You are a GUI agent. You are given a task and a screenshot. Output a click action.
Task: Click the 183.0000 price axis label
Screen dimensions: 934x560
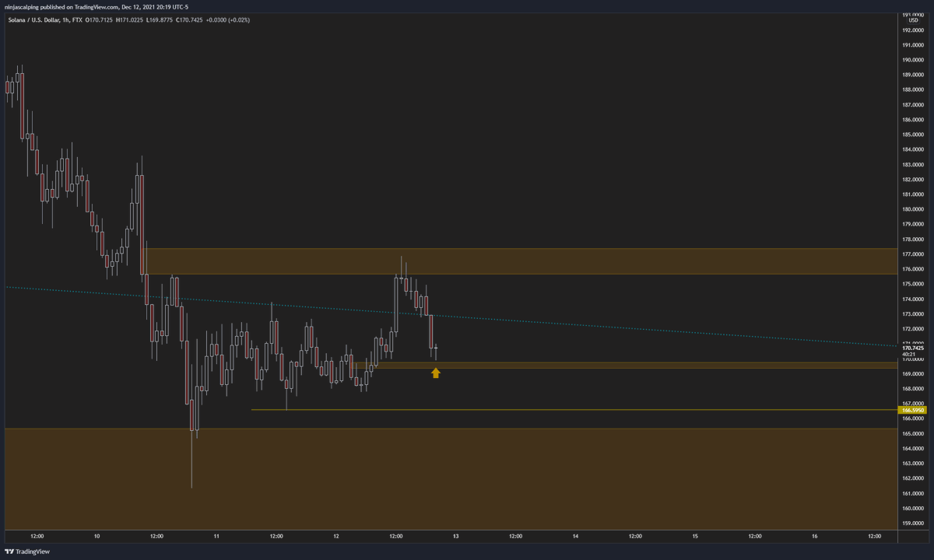912,165
